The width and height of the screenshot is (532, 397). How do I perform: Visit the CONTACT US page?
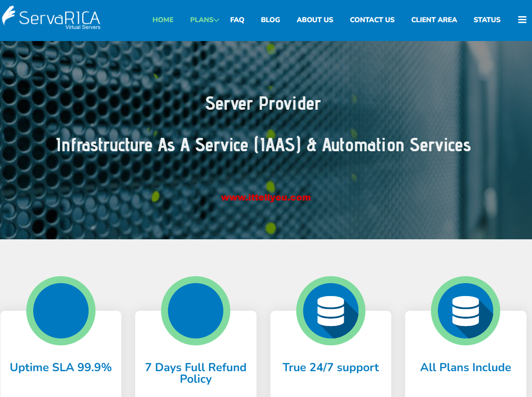point(372,19)
